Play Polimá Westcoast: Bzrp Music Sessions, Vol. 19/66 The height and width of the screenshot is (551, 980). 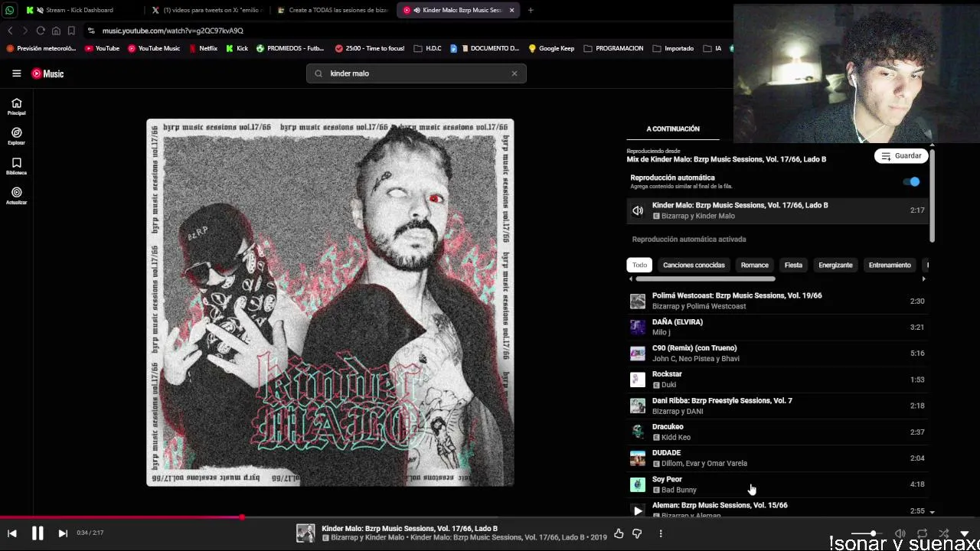point(777,301)
